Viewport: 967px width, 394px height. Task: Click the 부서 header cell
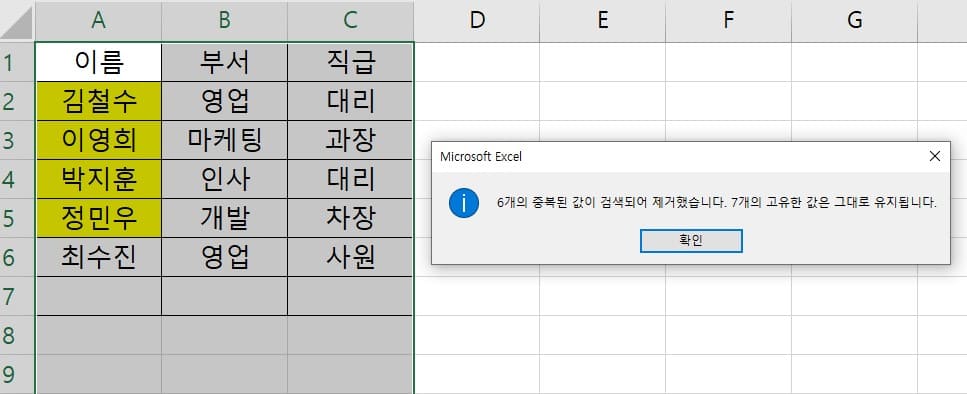coord(224,62)
